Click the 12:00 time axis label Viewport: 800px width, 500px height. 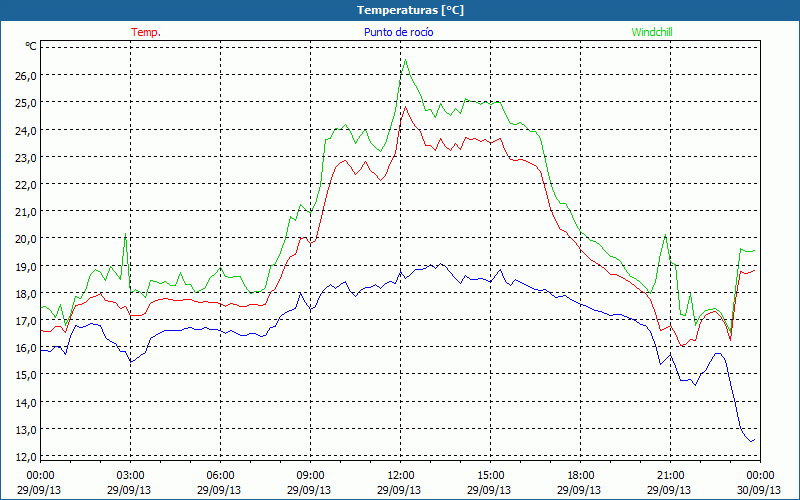401,476
